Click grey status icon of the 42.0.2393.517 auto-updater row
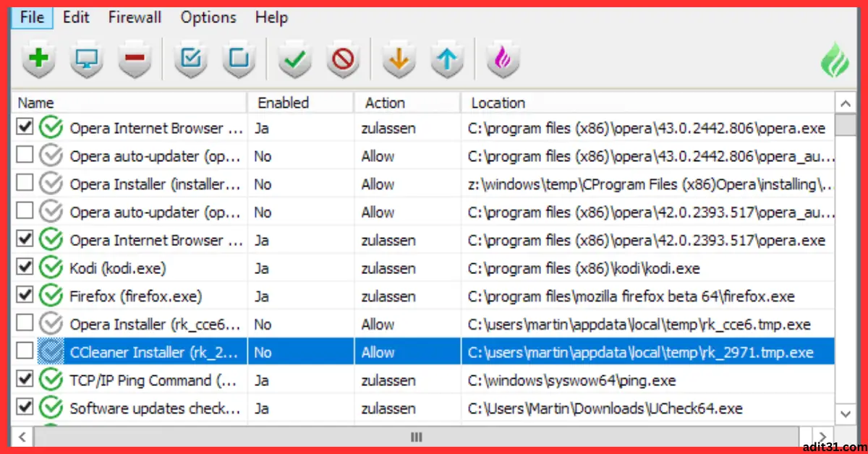 [x=51, y=213]
